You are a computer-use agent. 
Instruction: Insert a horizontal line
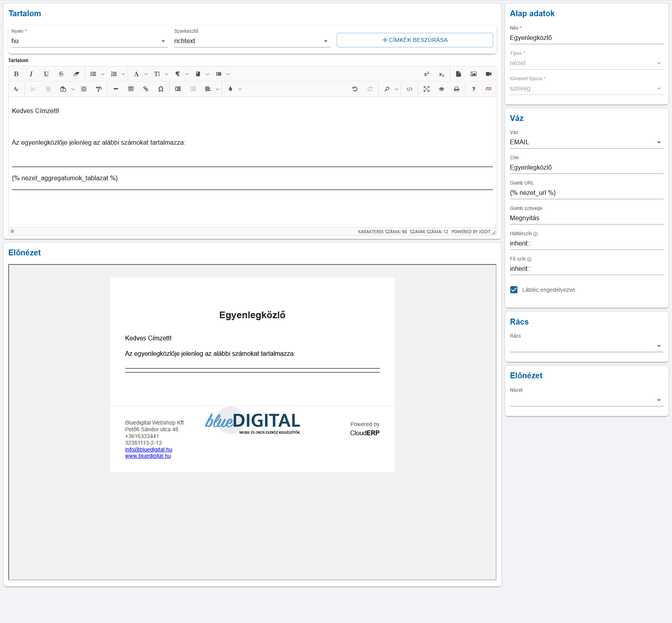116,89
